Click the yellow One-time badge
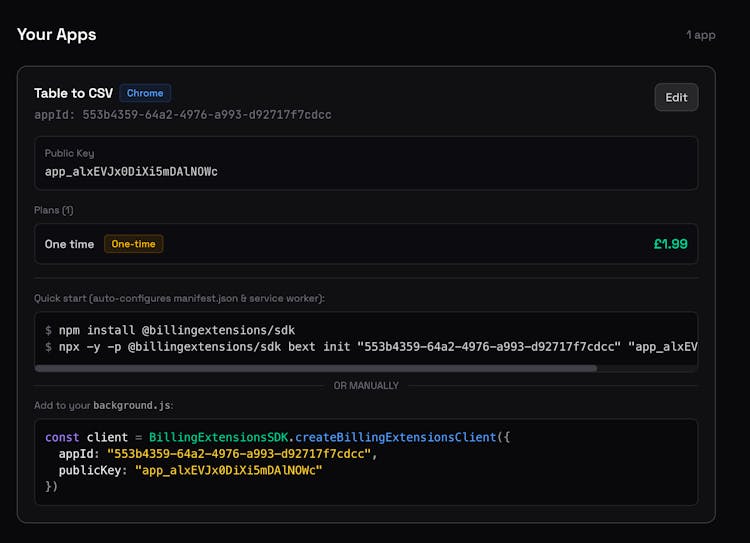750x543 pixels. (x=133, y=244)
